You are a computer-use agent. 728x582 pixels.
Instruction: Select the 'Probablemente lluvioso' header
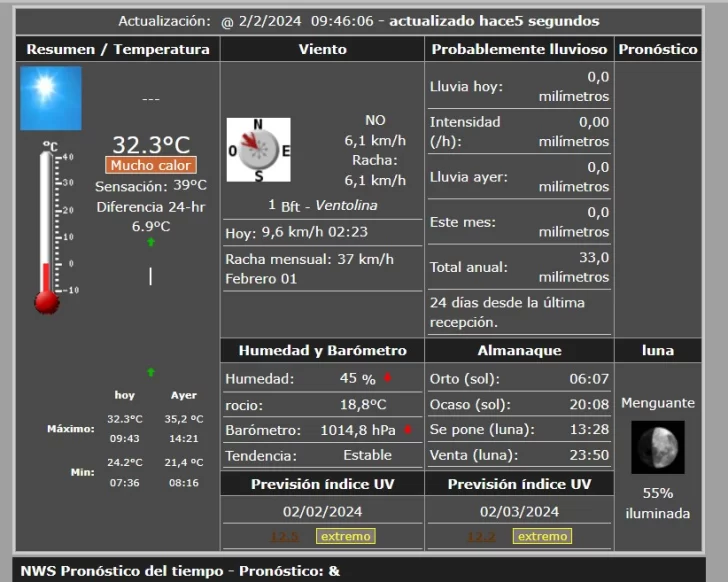(x=518, y=49)
